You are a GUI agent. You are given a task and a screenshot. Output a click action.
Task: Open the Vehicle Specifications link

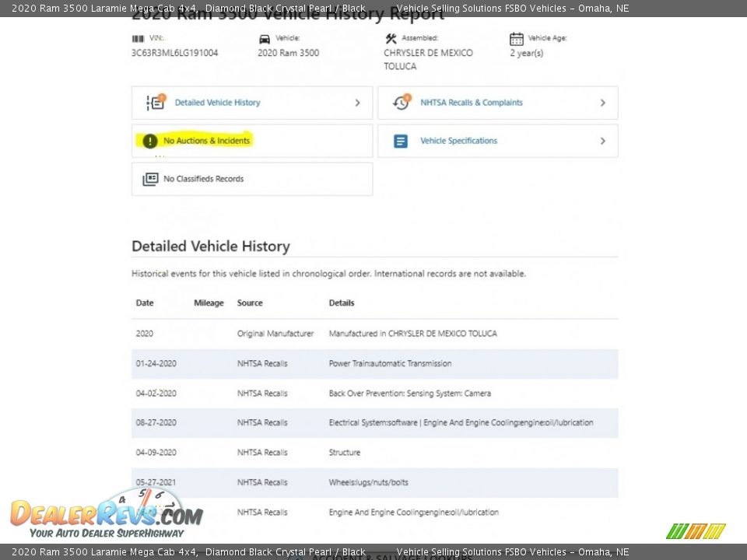click(459, 141)
